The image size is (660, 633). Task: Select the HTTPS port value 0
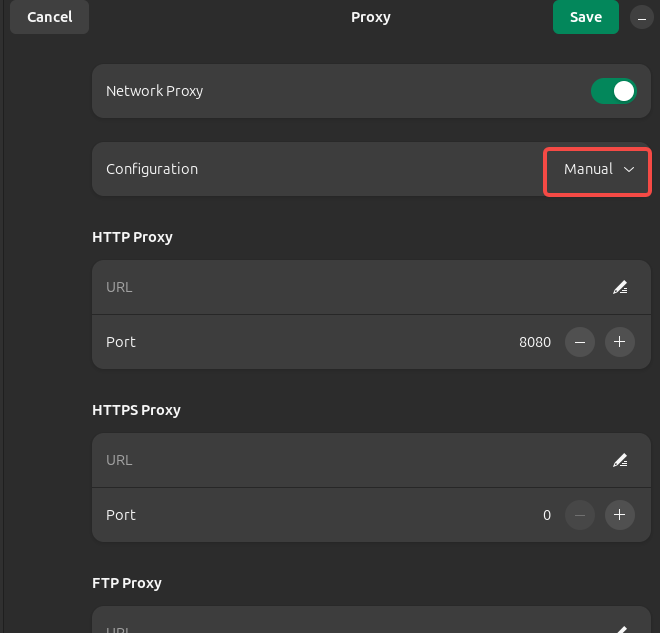tap(547, 515)
